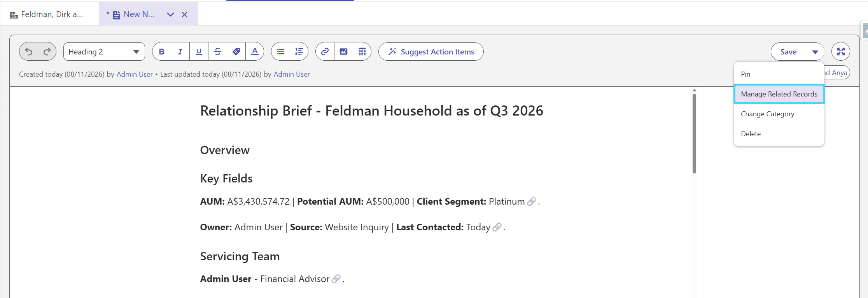This screenshot has width=868, height=298.
Task: Insert a numbered list
Action: pos(299,52)
